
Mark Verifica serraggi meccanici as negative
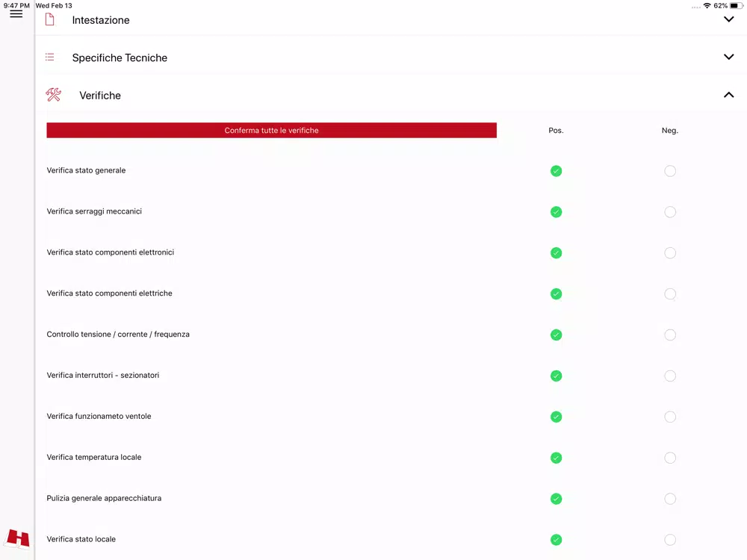click(x=670, y=212)
